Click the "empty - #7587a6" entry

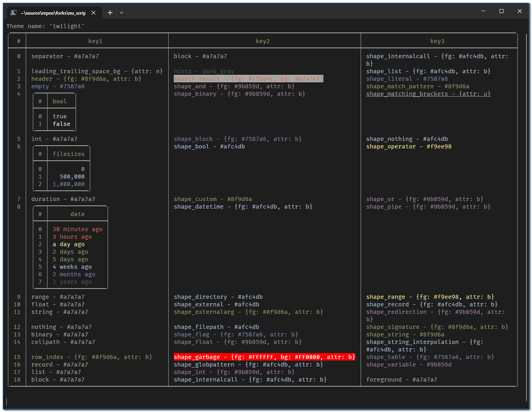click(x=58, y=86)
